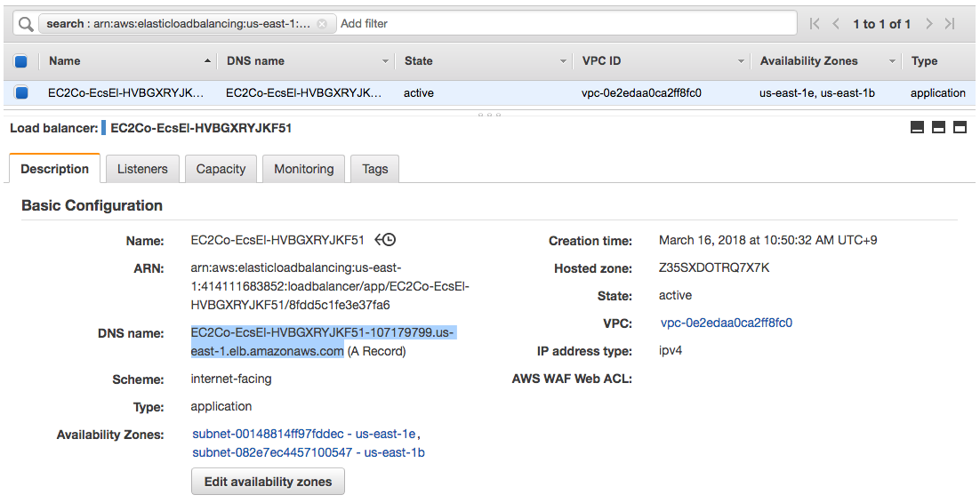980x503 pixels.
Task: Click the search magnifier icon
Action: pyautogui.click(x=26, y=24)
